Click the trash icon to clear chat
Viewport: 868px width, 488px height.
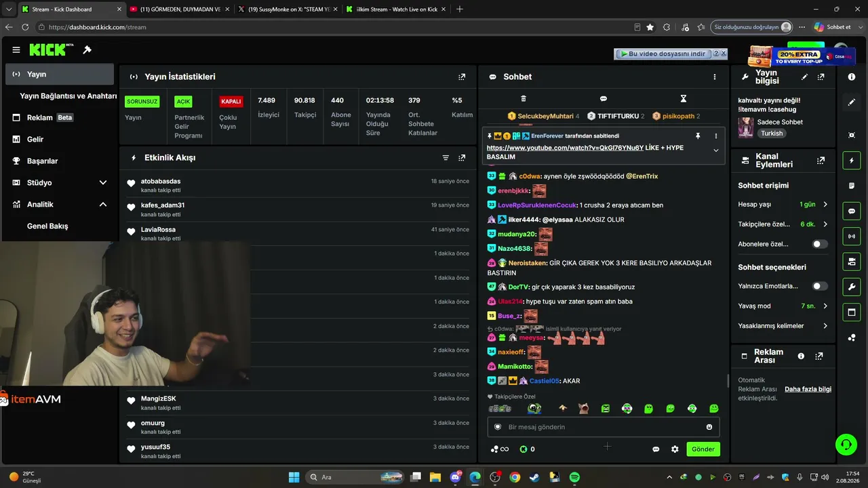coord(523,99)
